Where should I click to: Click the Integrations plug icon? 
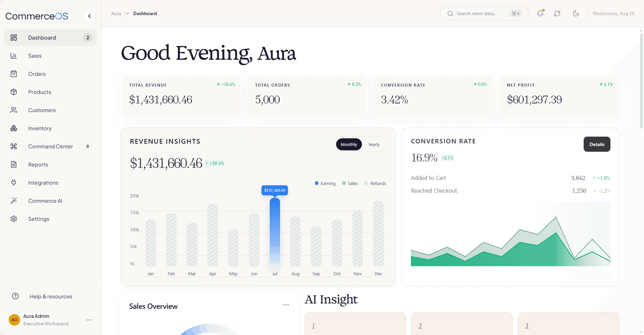(x=14, y=183)
